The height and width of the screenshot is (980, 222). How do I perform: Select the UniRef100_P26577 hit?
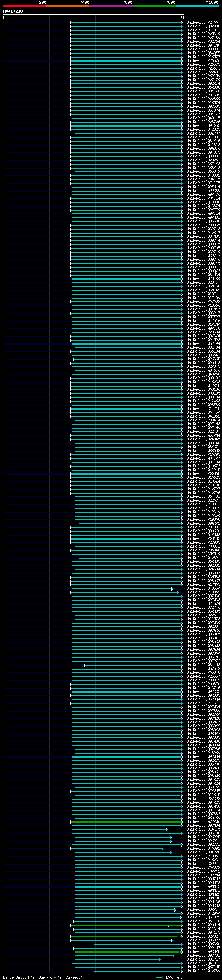[203, 57]
